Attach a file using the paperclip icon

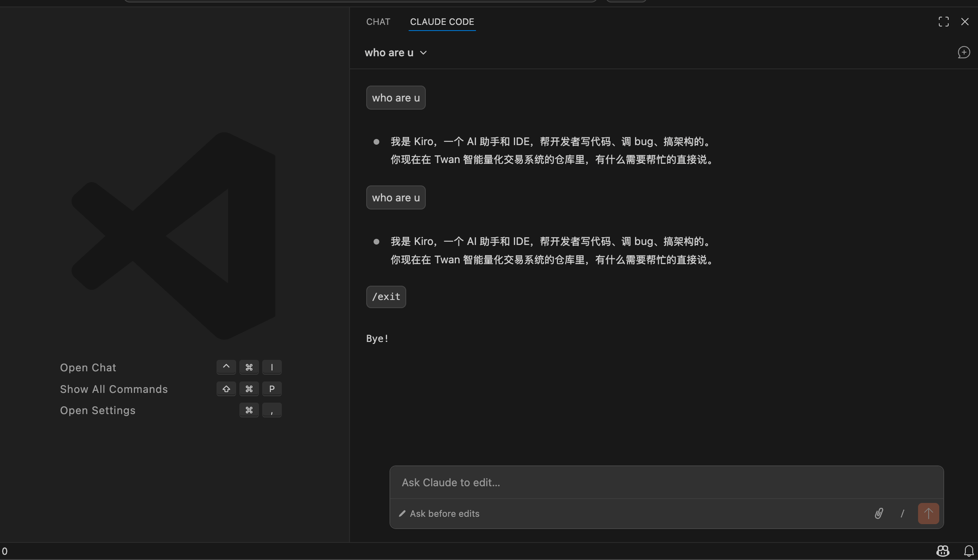(x=879, y=514)
